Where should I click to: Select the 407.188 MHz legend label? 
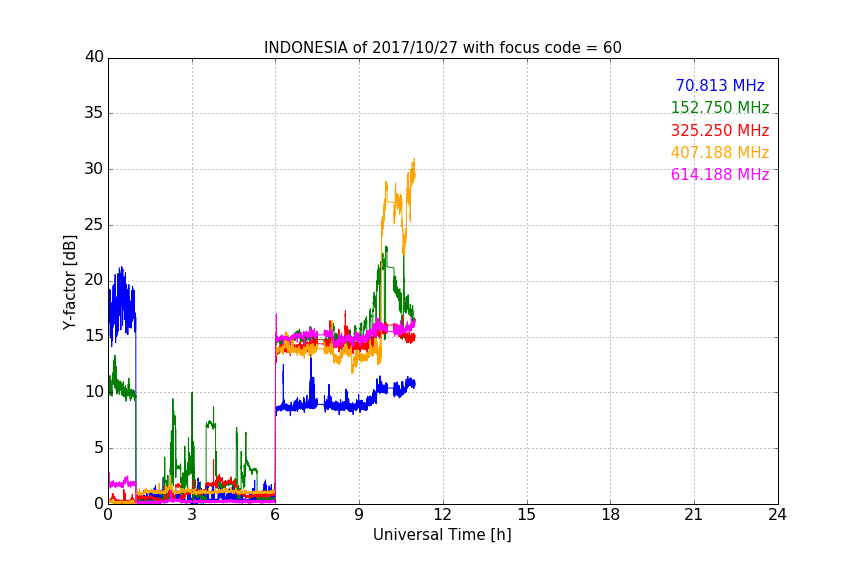[x=720, y=152]
